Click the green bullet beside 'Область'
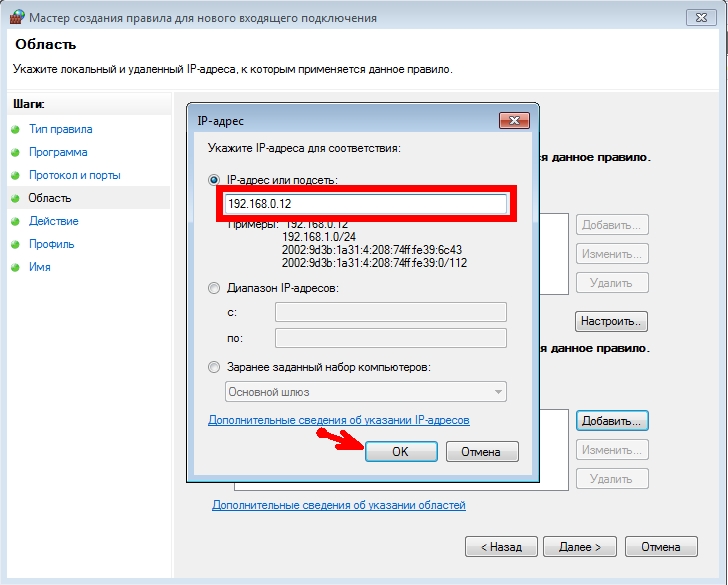This screenshot has width=728, height=585. (x=15, y=198)
